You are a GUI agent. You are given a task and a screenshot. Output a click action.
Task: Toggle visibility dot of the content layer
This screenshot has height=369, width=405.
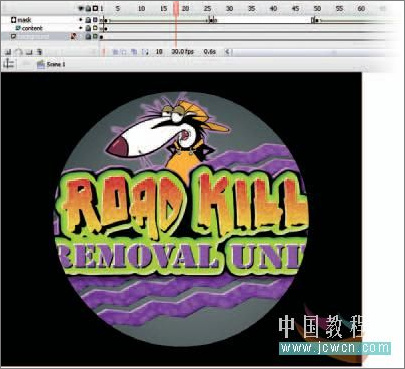tap(81, 28)
